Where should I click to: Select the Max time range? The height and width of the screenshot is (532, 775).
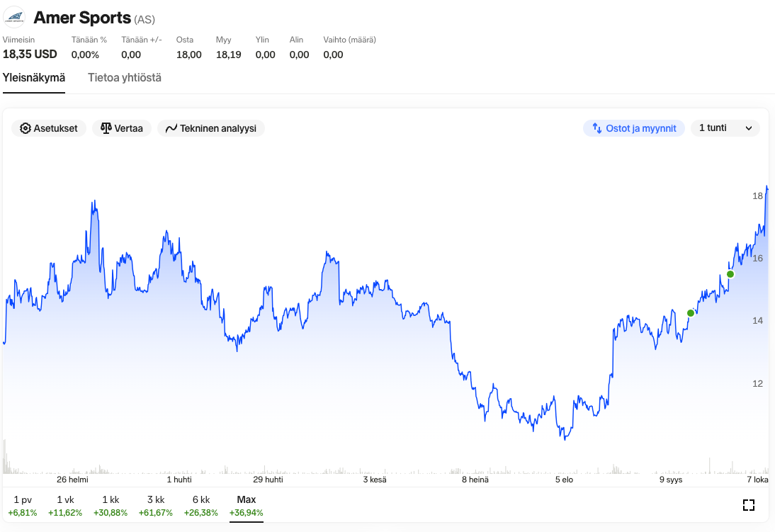coord(246,506)
